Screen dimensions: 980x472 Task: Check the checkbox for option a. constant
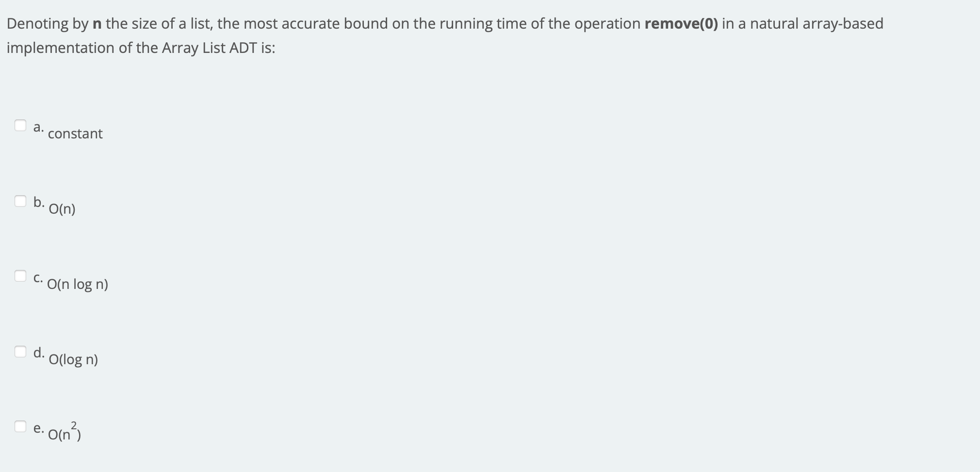click(x=20, y=125)
